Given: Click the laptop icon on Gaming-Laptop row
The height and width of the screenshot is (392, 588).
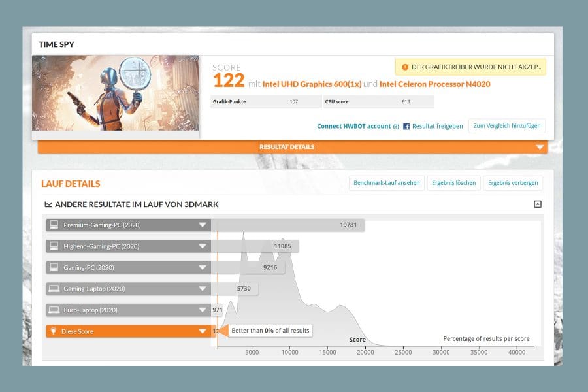Looking at the screenshot, I should [54, 289].
